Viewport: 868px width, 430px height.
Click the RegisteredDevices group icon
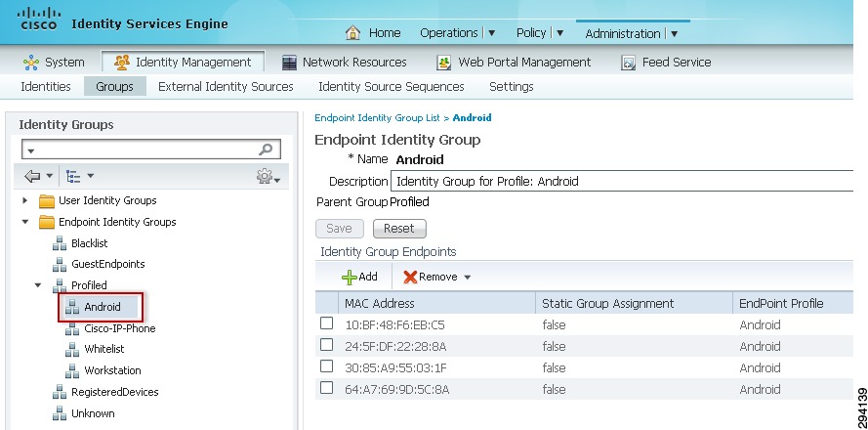(x=60, y=392)
